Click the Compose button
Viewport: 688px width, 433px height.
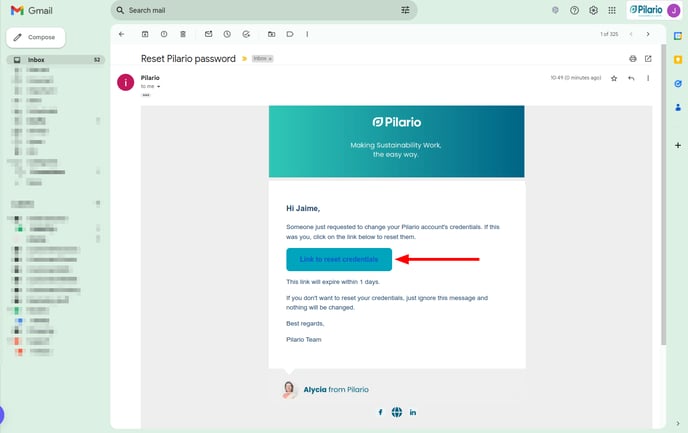(x=36, y=37)
